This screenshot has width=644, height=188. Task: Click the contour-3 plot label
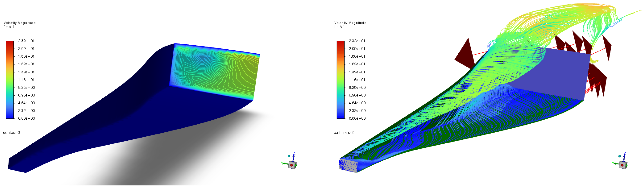[12, 133]
